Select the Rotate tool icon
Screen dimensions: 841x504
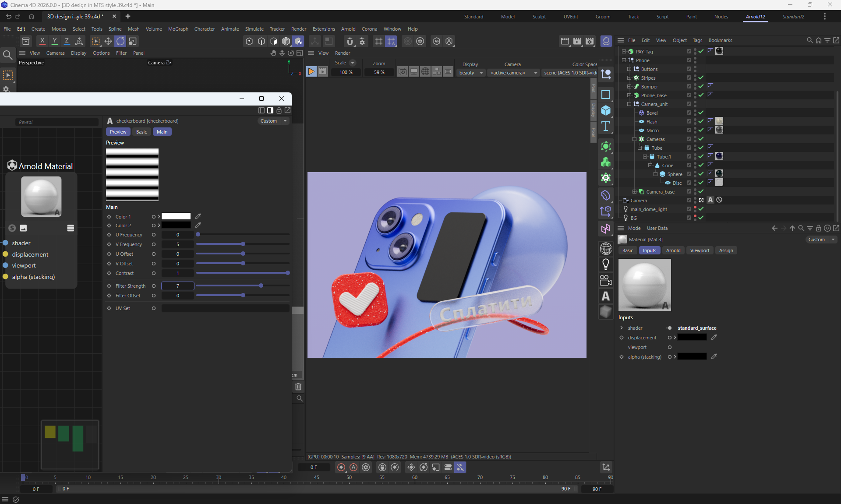click(x=120, y=41)
